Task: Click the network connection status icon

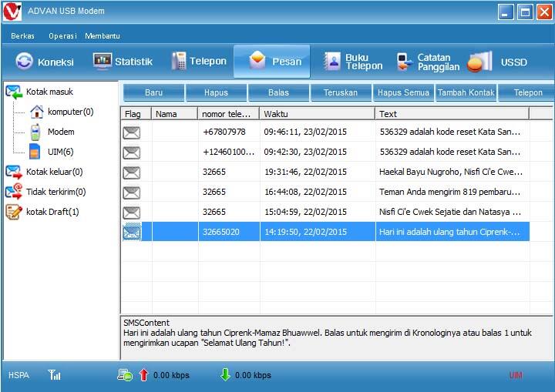Action: tap(125, 375)
